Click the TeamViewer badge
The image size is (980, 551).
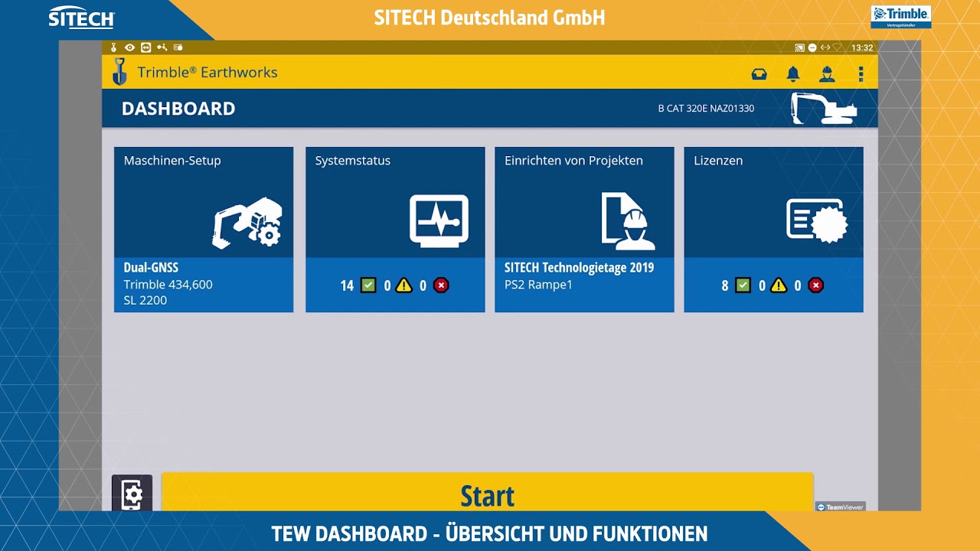pyautogui.click(x=840, y=507)
